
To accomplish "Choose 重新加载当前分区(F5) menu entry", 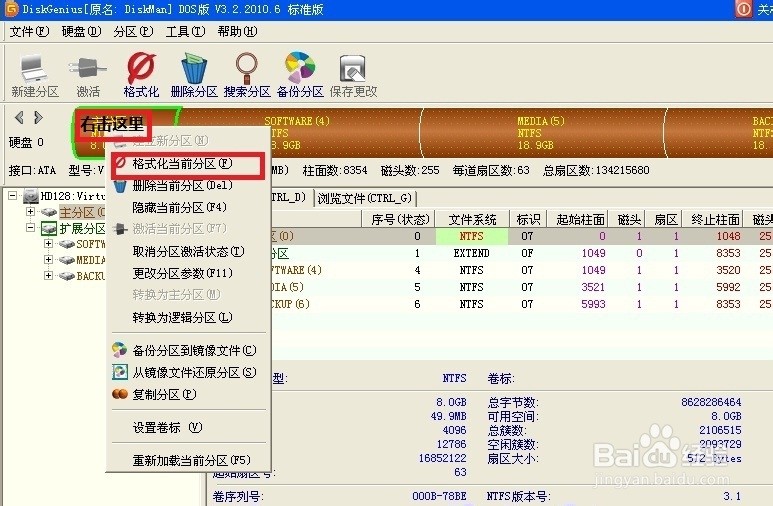I will tap(188, 461).
